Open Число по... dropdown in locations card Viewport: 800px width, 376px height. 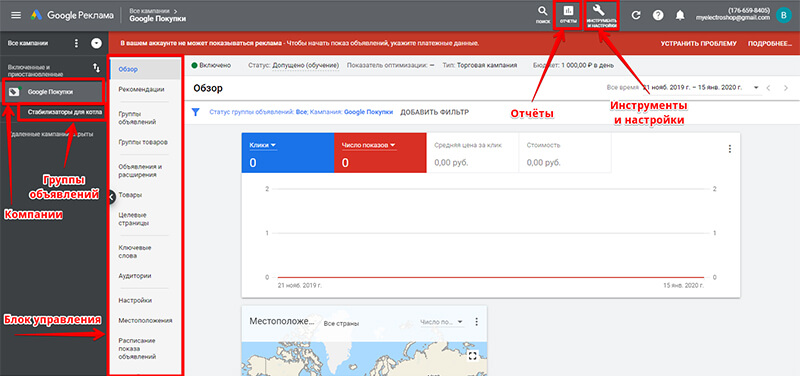click(441, 322)
